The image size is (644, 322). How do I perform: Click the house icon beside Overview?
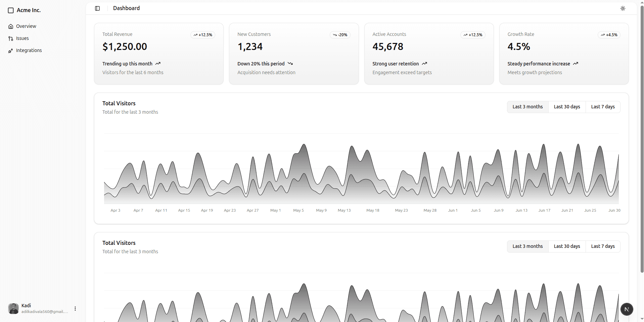coord(11,26)
